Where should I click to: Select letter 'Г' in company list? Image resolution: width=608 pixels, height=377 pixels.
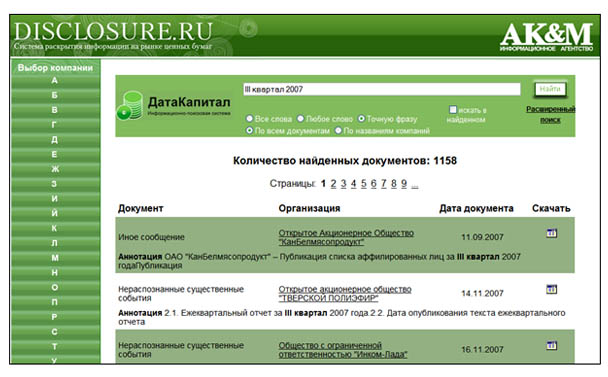click(55, 125)
